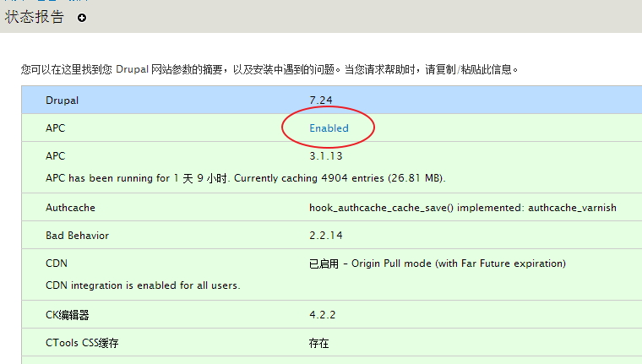642x364 pixels.
Task: Select the CTools CSS缓存 row label
Action: point(82,343)
